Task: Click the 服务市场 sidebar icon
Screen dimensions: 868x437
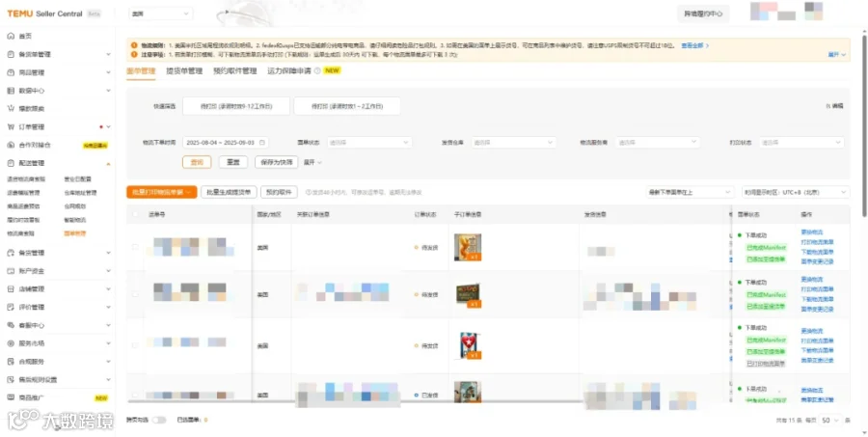Action: pos(11,343)
